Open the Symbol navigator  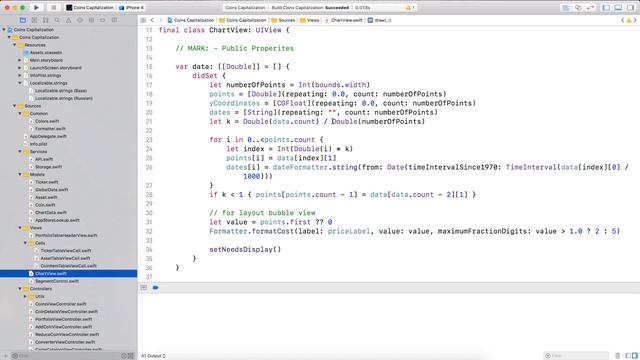[46, 20]
